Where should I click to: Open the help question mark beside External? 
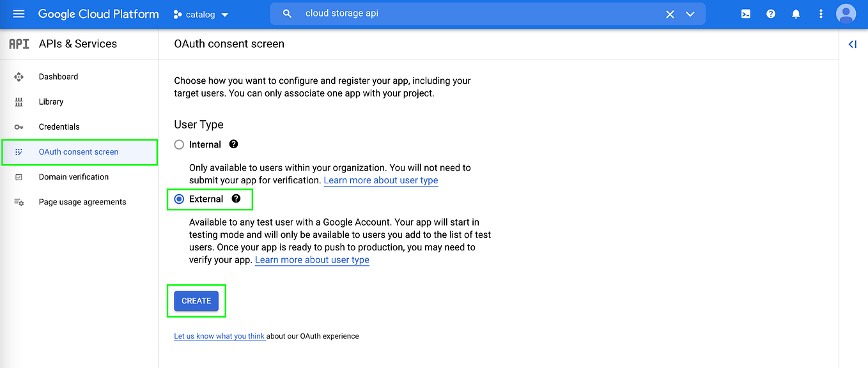(236, 199)
